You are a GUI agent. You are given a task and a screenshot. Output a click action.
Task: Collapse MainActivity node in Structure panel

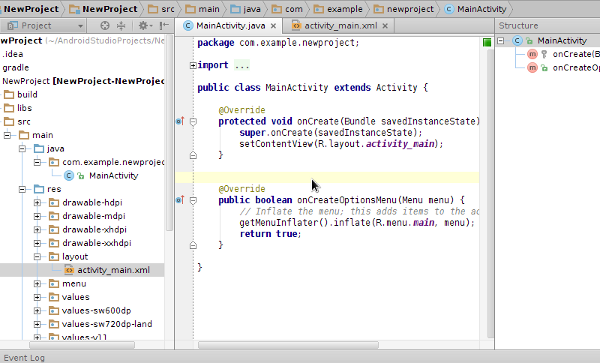(501, 41)
